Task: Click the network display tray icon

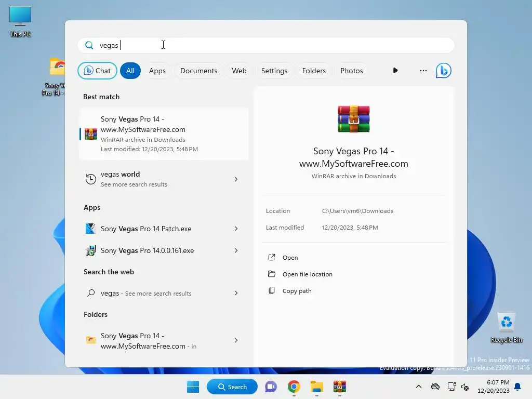Action: click(451, 387)
